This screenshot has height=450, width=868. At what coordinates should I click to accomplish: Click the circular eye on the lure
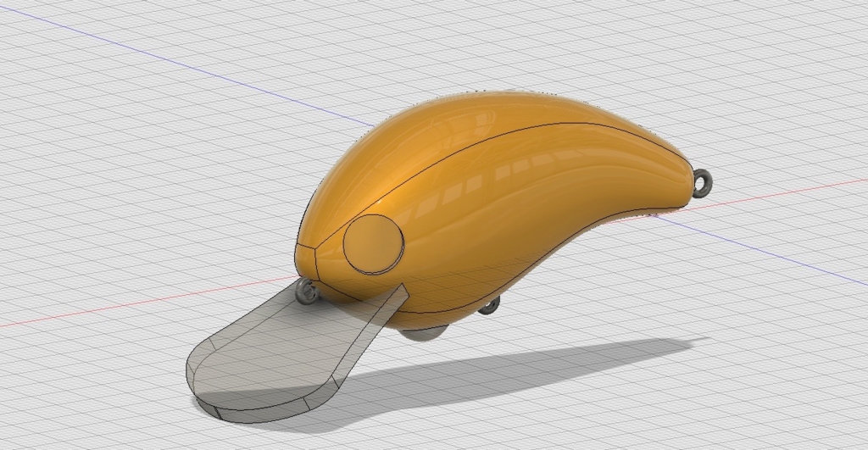(x=374, y=243)
